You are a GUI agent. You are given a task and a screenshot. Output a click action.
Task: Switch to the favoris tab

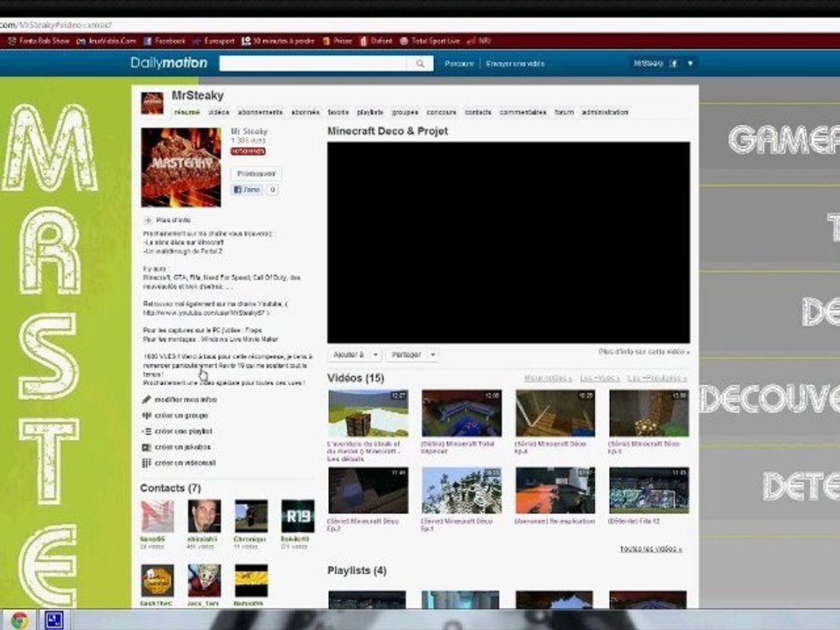338,113
